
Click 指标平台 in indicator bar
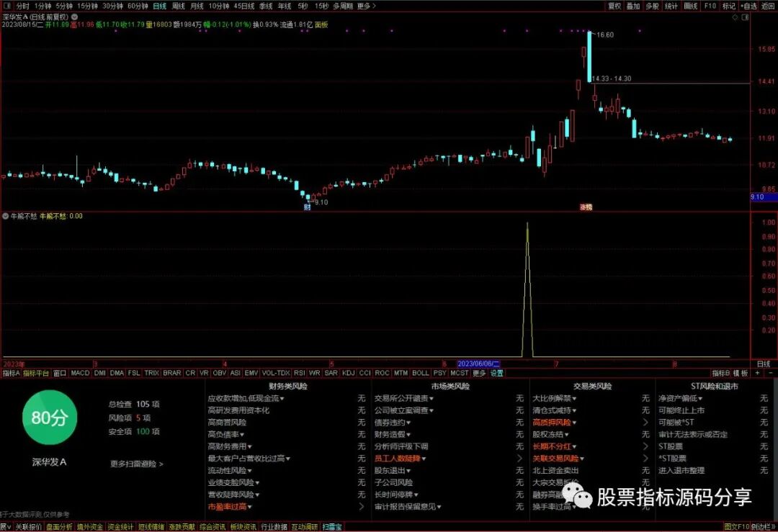[36, 373]
